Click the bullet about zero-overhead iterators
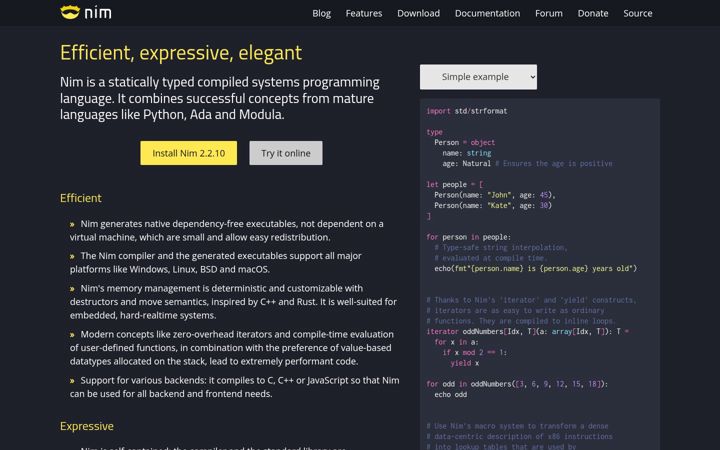This screenshot has width=720, height=450. click(232, 348)
